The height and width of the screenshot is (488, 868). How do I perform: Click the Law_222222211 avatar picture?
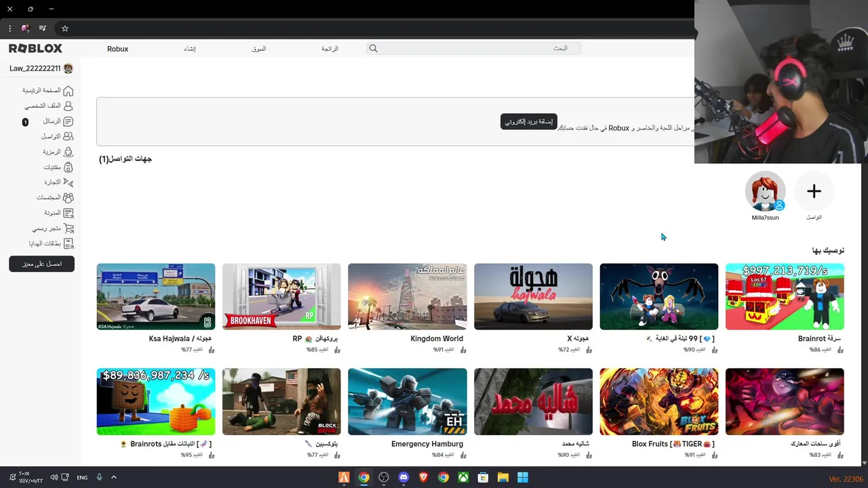coord(68,68)
